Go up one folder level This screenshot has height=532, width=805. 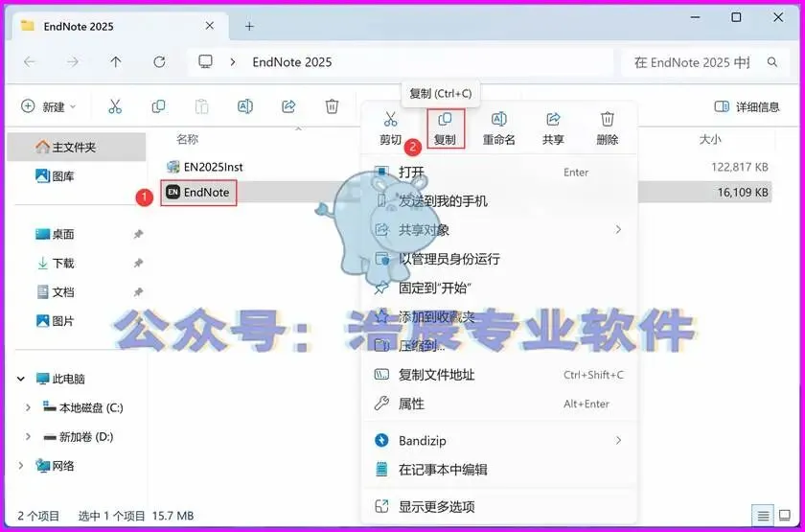[116, 62]
